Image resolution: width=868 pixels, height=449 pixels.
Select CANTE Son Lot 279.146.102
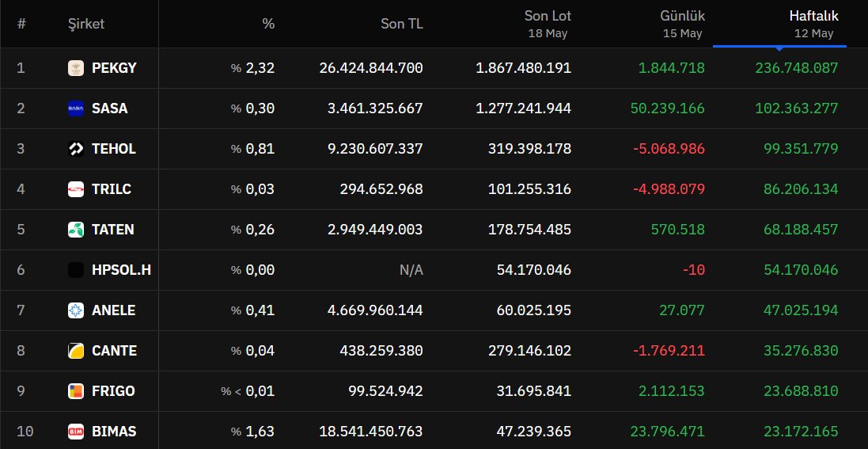pyautogui.click(x=530, y=351)
